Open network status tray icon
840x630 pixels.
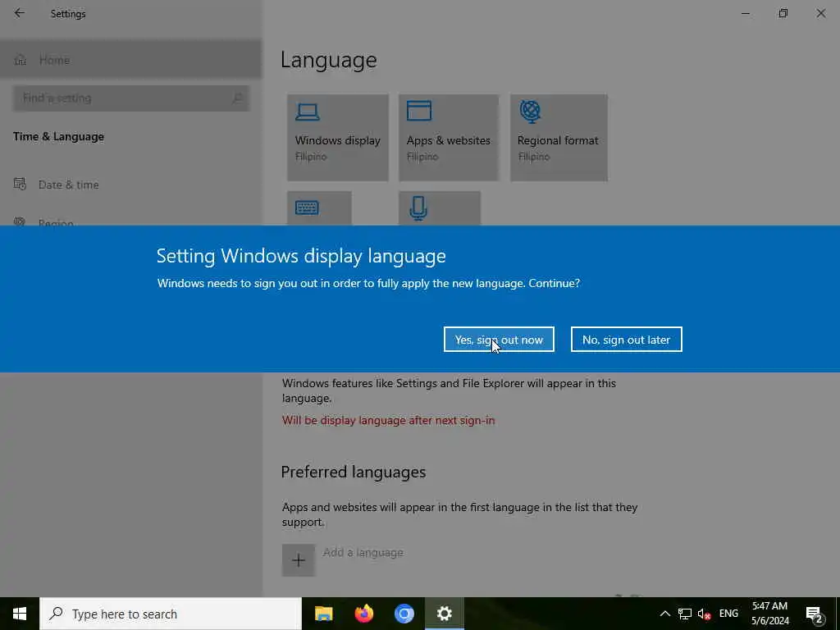pyautogui.click(x=685, y=614)
